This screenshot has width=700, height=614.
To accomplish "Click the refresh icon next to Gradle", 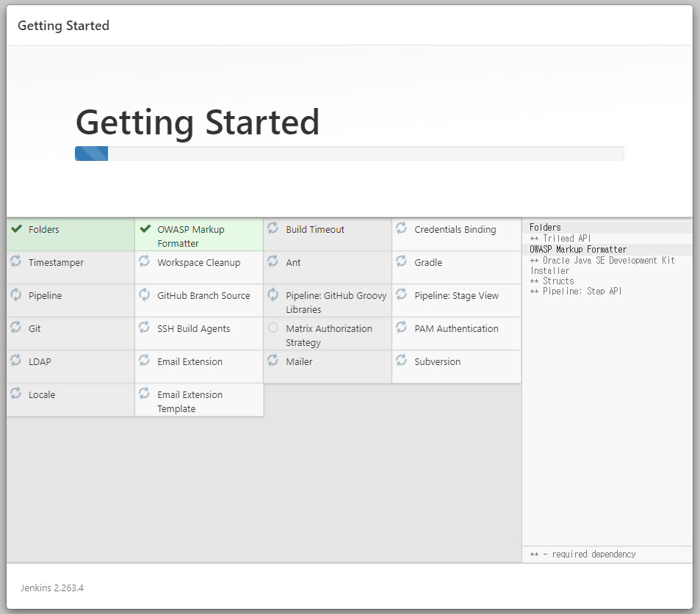I will [x=401, y=261].
